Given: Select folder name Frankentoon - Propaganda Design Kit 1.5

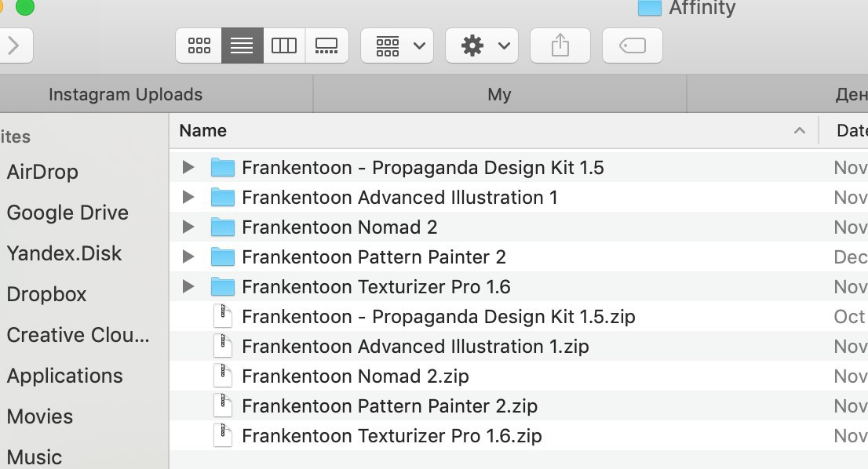Looking at the screenshot, I should (x=423, y=168).
